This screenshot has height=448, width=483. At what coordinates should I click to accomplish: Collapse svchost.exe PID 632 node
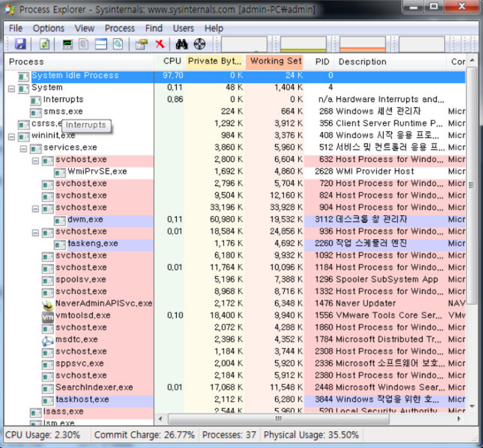[x=35, y=161]
